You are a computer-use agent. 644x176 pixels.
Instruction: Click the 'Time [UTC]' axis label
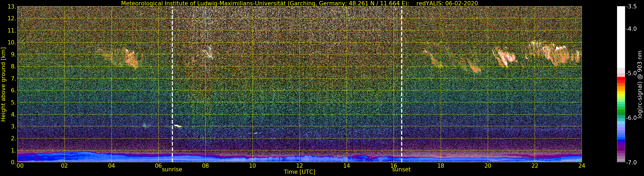point(300,172)
